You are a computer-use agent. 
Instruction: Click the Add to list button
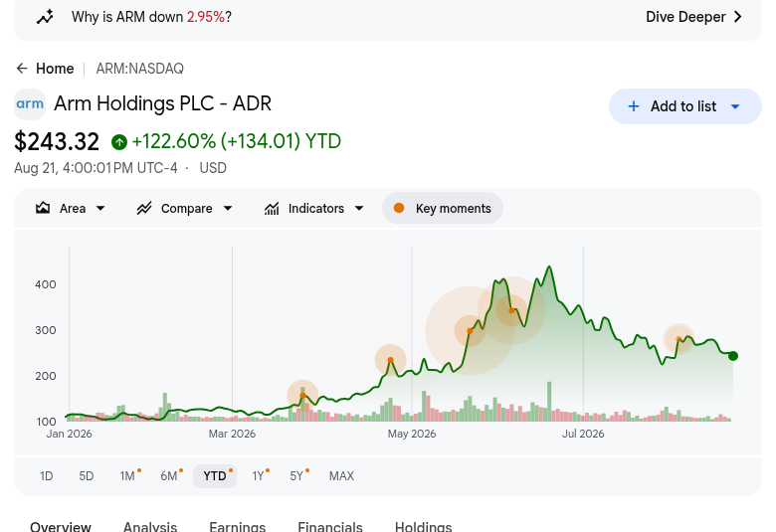tap(684, 106)
